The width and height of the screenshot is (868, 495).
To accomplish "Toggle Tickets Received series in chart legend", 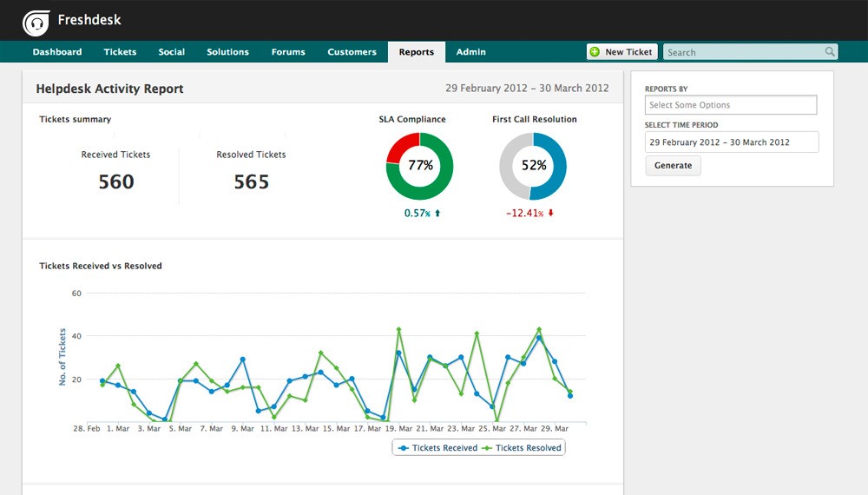I will tap(437, 448).
